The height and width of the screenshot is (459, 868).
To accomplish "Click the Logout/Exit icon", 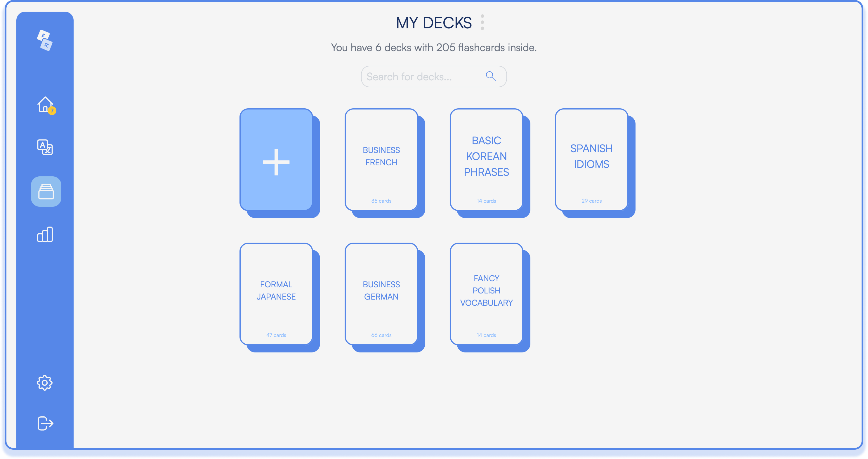I will coord(45,422).
